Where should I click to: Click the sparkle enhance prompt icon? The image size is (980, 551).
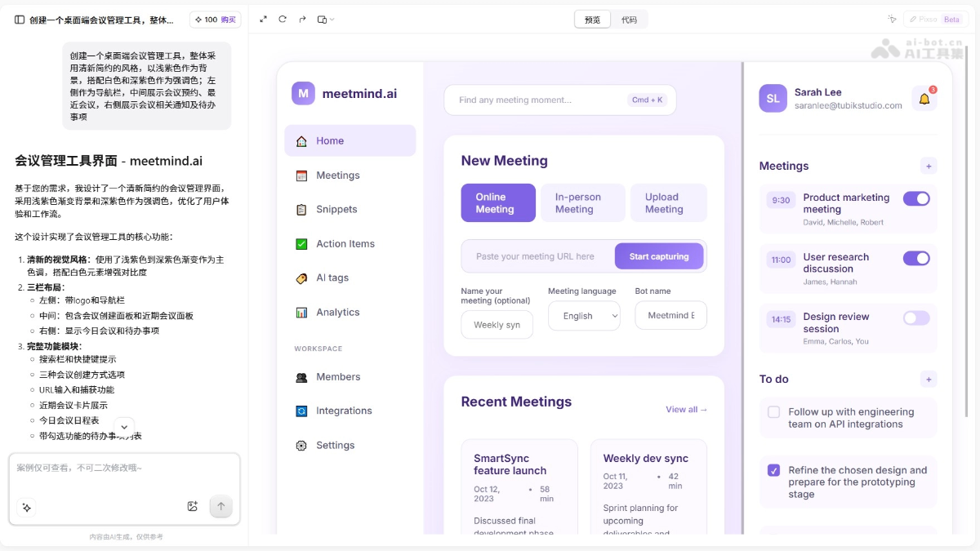pos(27,507)
